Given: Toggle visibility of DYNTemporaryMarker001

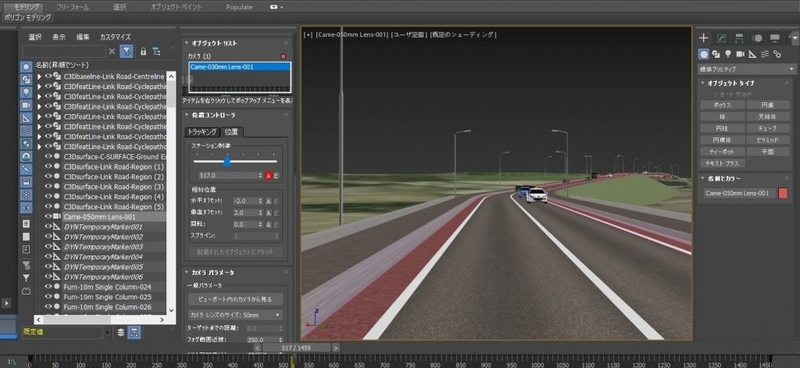Looking at the screenshot, I should (48, 227).
